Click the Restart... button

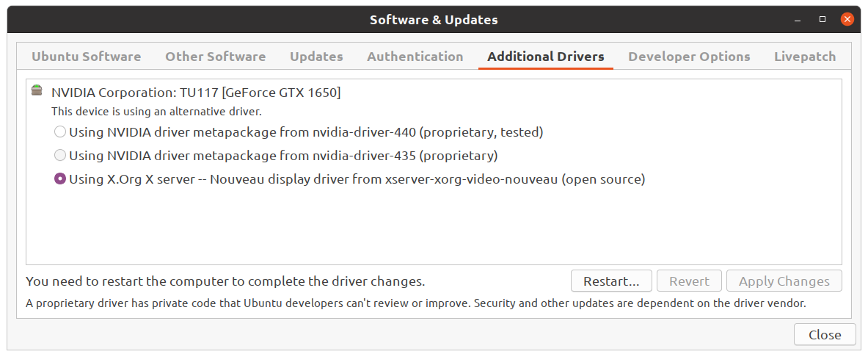click(x=611, y=281)
